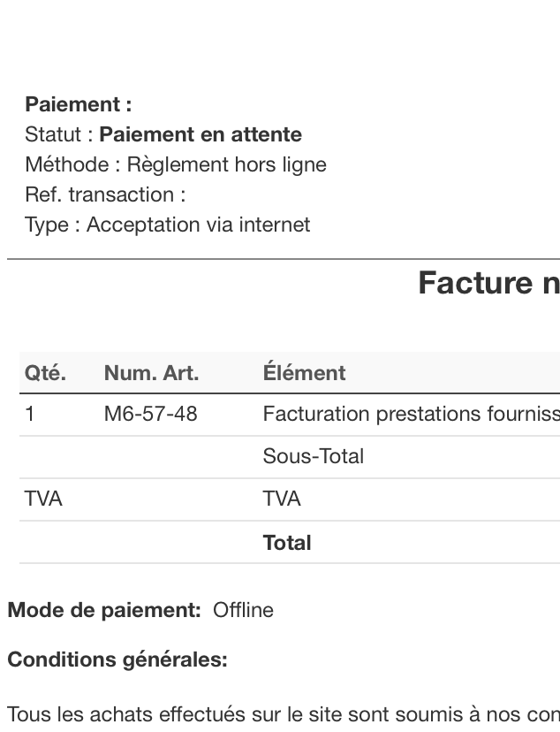
Task: Click the 'Conditions générales:' heading
Action: click(x=117, y=660)
